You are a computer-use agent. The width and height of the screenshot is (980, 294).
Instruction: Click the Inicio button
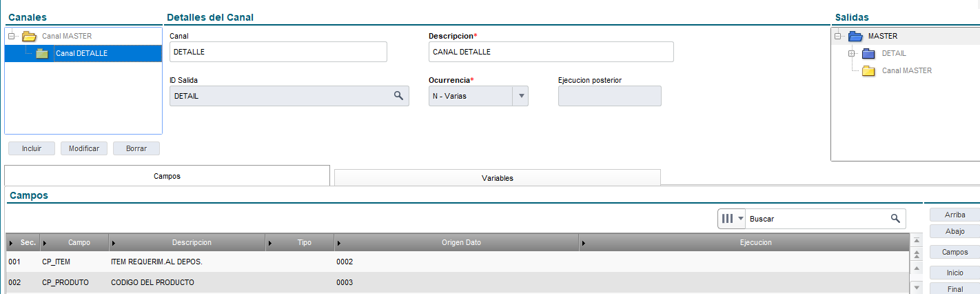tap(955, 273)
